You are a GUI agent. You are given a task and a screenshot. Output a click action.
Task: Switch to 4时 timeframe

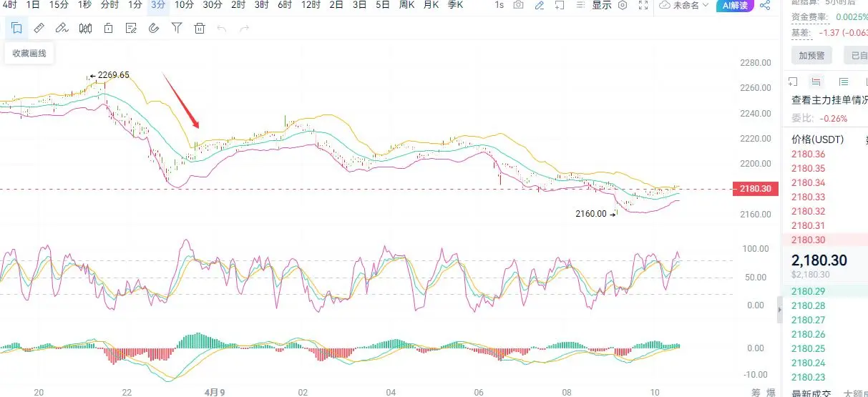click(x=9, y=4)
